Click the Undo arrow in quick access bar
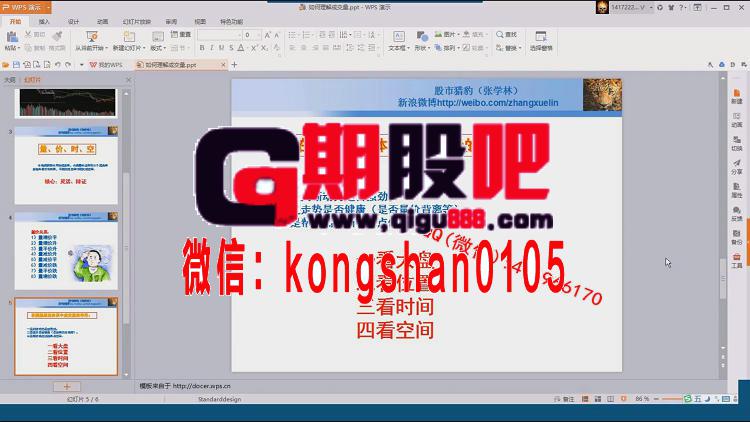Image resolution: width=750 pixels, height=422 pixels. tap(57, 65)
